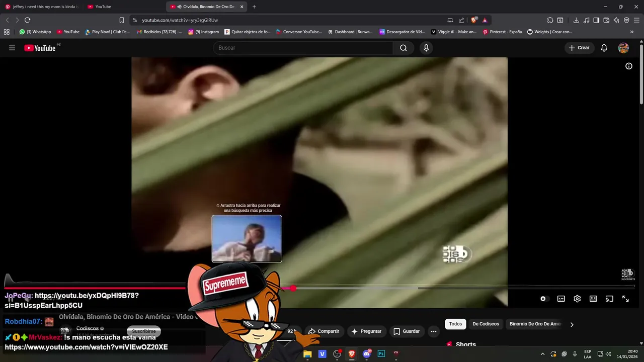The image size is (644, 362).
Task: Open the YouTube account avatar menu
Action: point(623,48)
